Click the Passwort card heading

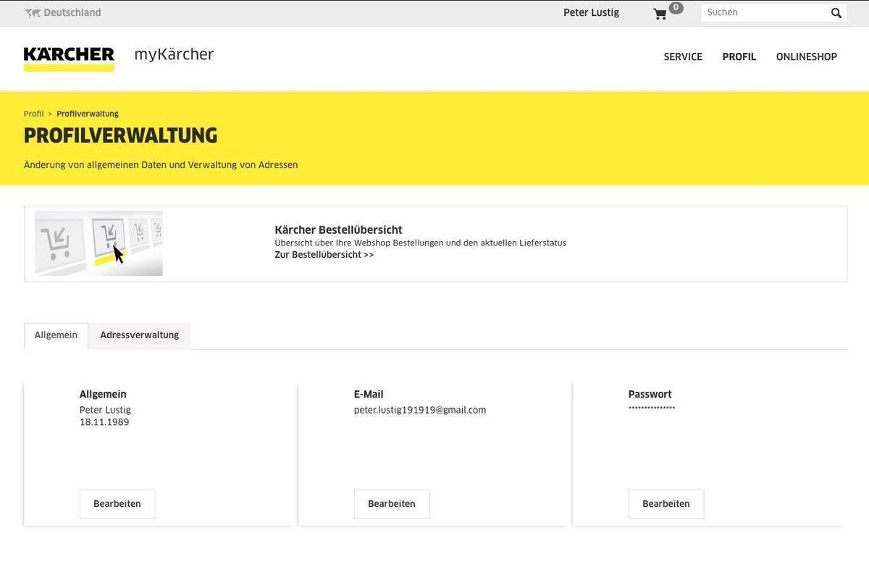tap(650, 395)
